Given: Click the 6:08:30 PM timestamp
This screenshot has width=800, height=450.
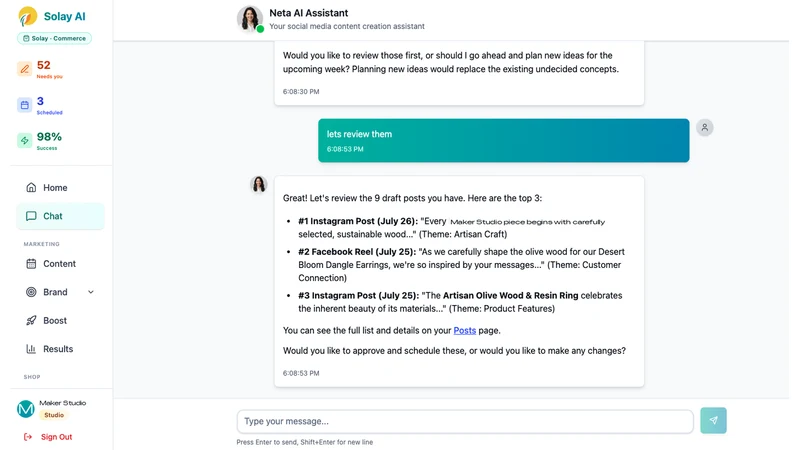Looking at the screenshot, I should coord(301,92).
